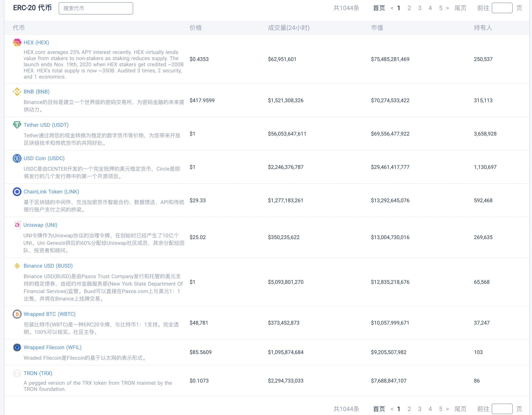
Task: Select page 1 in bottom pagination
Action: point(399,409)
